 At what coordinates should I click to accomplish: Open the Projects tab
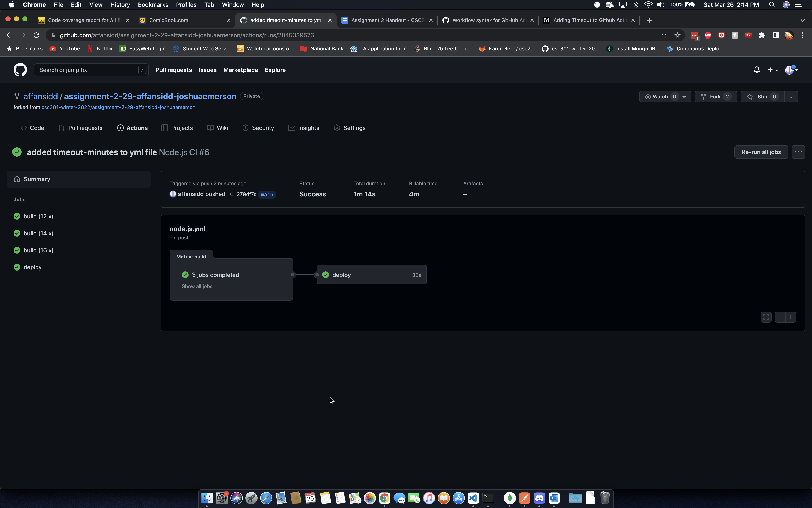[177, 128]
